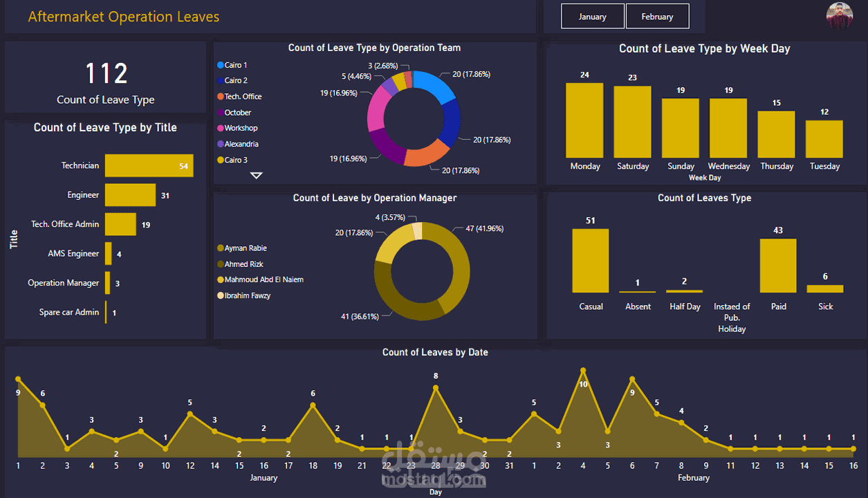Click the Tuesday week day bar
Image resolution: width=868 pixels, height=498 pixels.
[x=824, y=139]
